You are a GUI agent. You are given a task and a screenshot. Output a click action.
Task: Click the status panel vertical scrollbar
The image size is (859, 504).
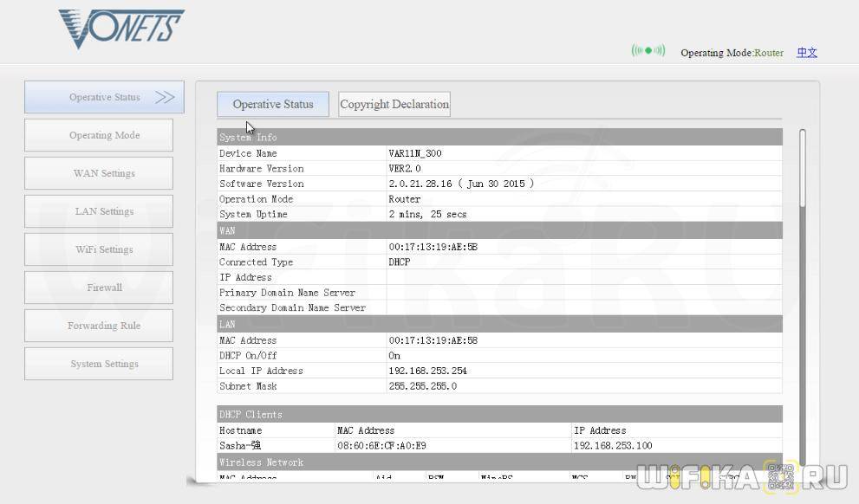(x=802, y=169)
